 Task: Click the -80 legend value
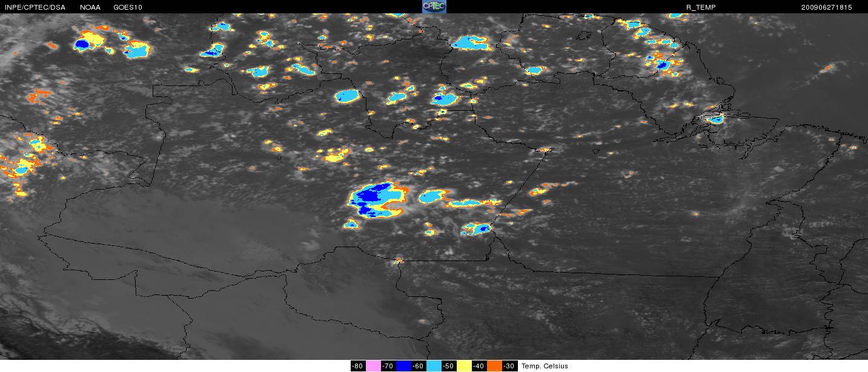[358, 366]
